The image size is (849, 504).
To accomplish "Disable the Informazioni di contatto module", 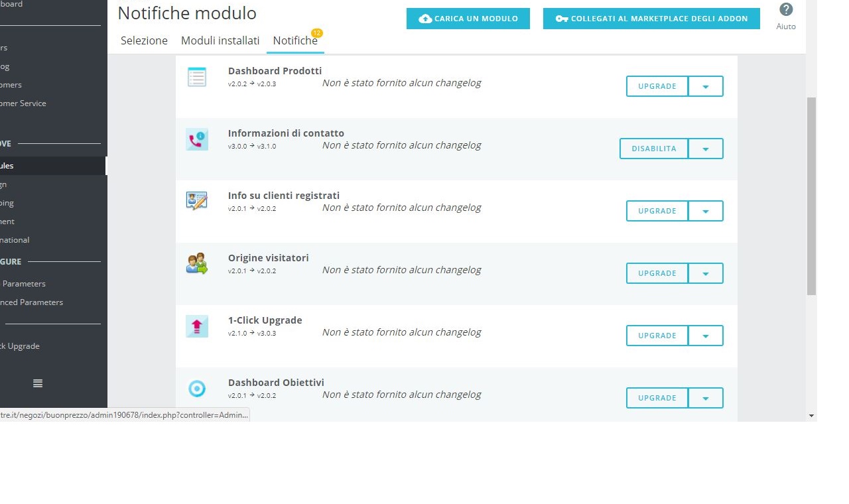I will 654,149.
